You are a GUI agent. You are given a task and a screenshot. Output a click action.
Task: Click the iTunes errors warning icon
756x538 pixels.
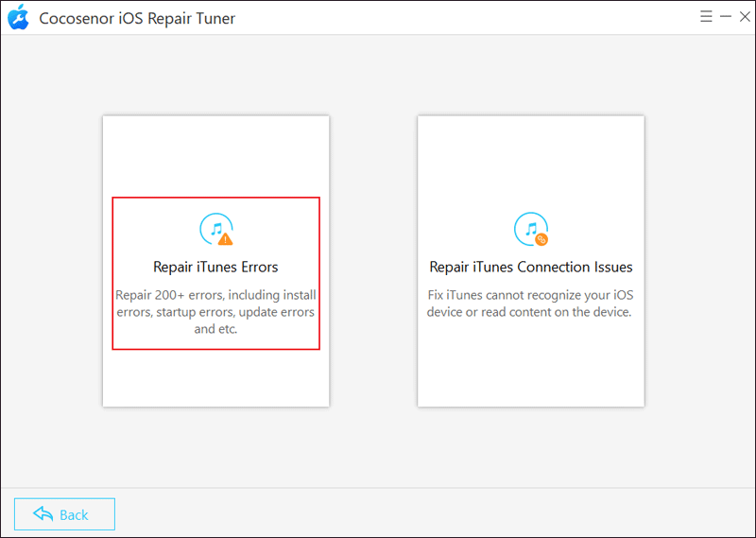216,229
